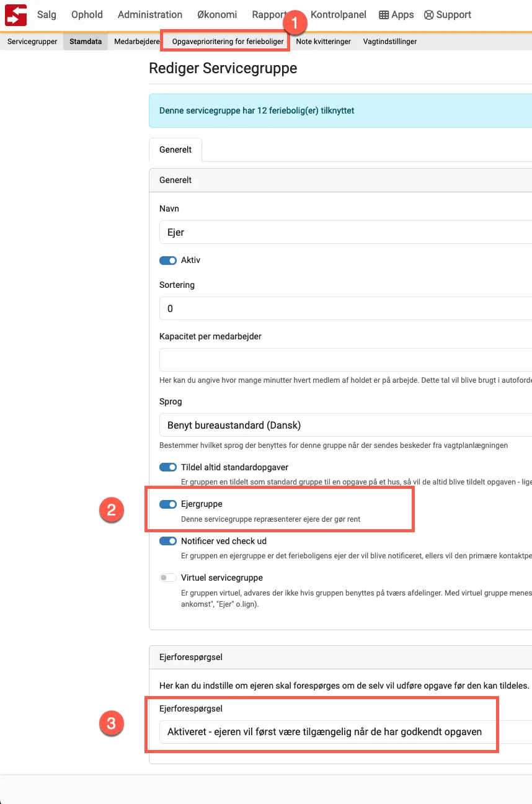Change the Ejerforespørgsel selection
Screen dimensions: 532x804
point(329,731)
